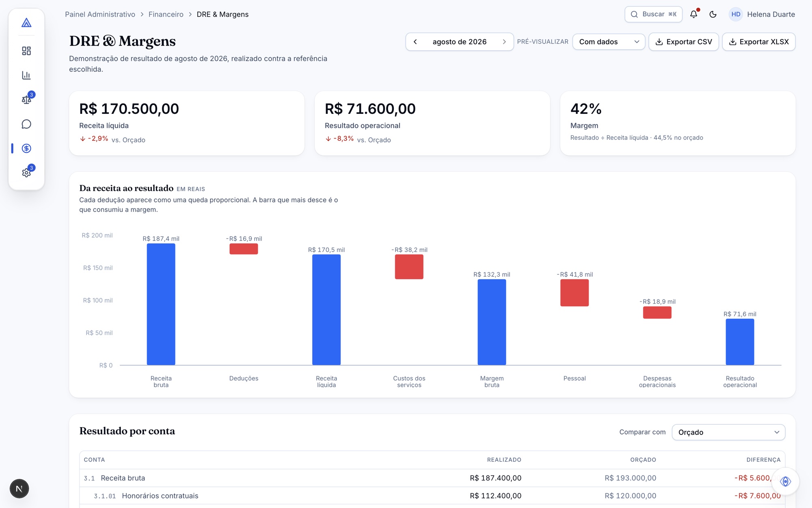812x508 pixels.
Task: Click the -2,9% vs. Orçado indicator
Action: [x=112, y=139]
